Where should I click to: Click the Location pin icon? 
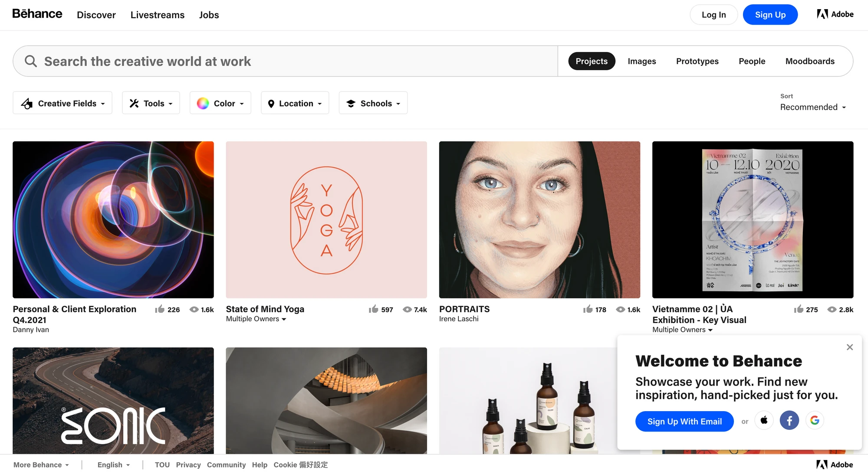click(x=272, y=103)
